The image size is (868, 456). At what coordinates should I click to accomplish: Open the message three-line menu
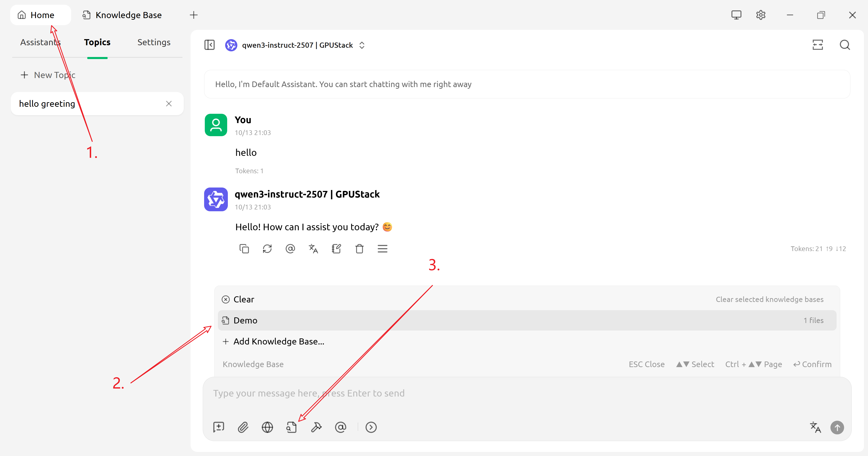point(382,249)
